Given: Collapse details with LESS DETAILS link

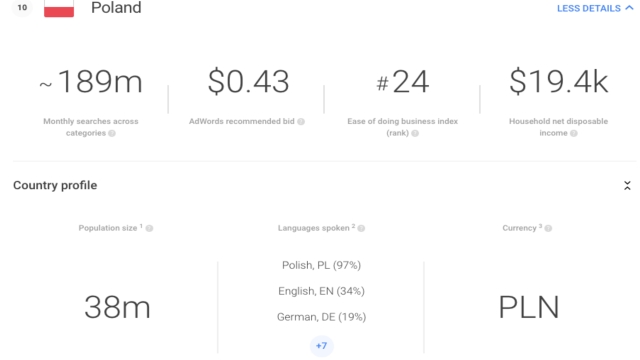Looking at the screenshot, I should coord(595,8).
